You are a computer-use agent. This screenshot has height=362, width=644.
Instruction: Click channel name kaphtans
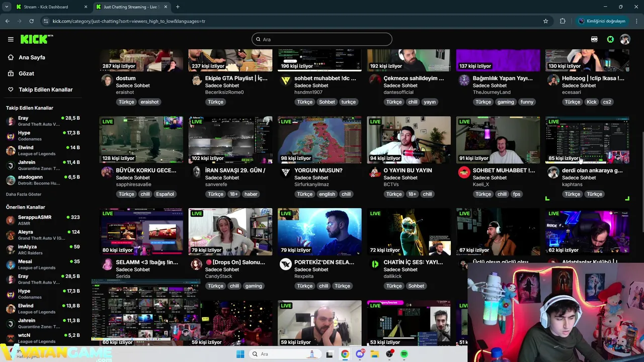[x=572, y=185]
